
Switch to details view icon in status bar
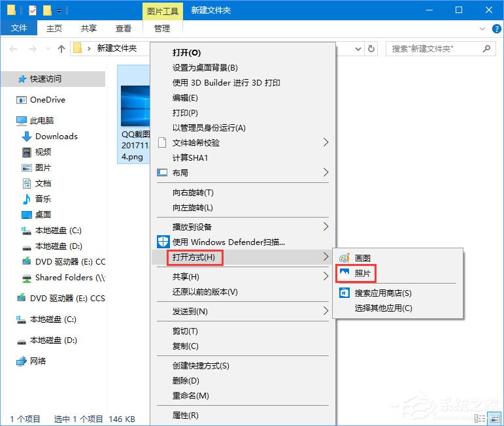pyautogui.click(x=480, y=418)
